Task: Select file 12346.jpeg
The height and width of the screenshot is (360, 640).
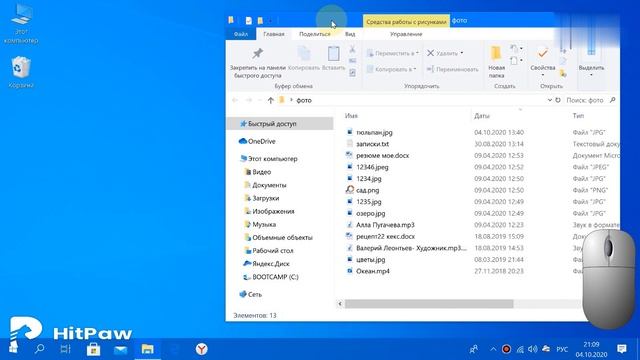Action: pos(372,167)
